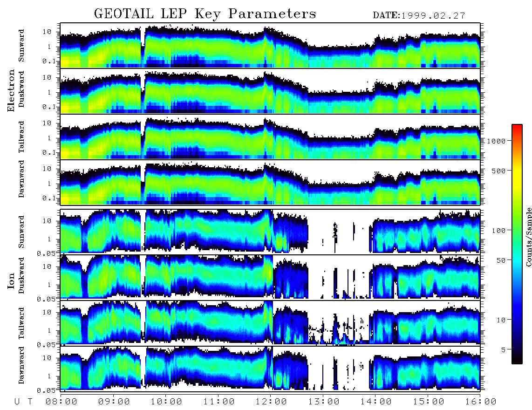Click the title "GEOTAIL LEP Key Parameters"
532x410 pixels.
click(x=205, y=14)
